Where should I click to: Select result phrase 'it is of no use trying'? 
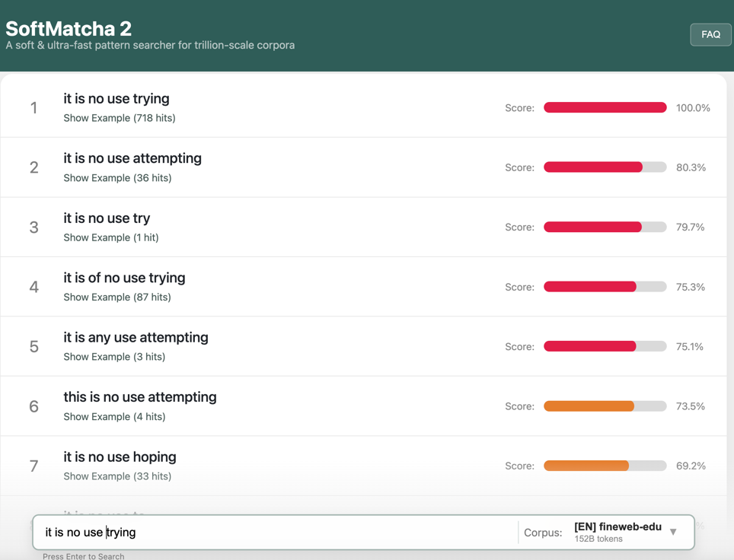125,278
